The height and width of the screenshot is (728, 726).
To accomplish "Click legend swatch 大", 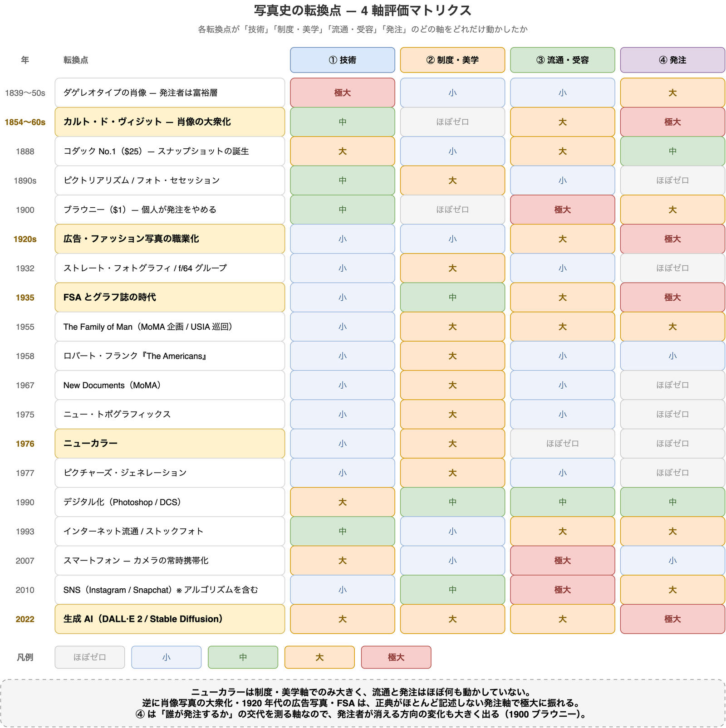I will tap(319, 657).
